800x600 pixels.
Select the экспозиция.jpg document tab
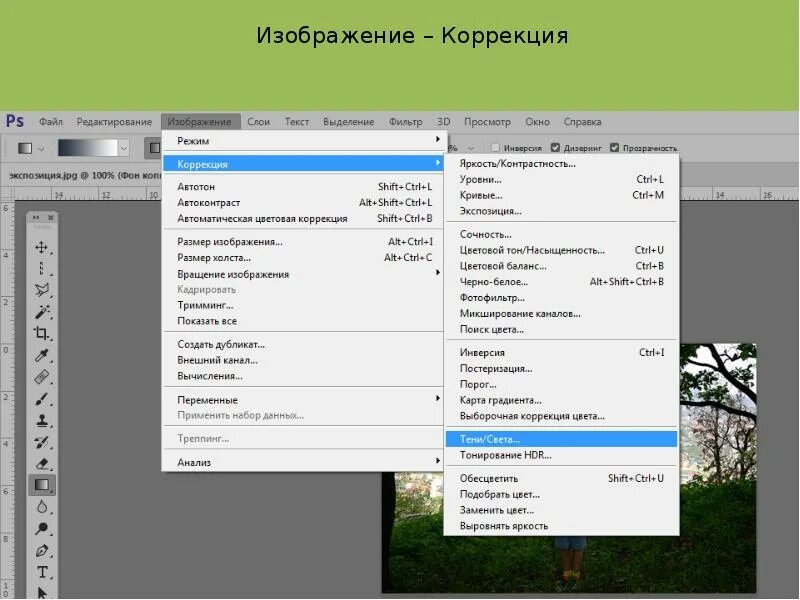pyautogui.click(x=84, y=175)
